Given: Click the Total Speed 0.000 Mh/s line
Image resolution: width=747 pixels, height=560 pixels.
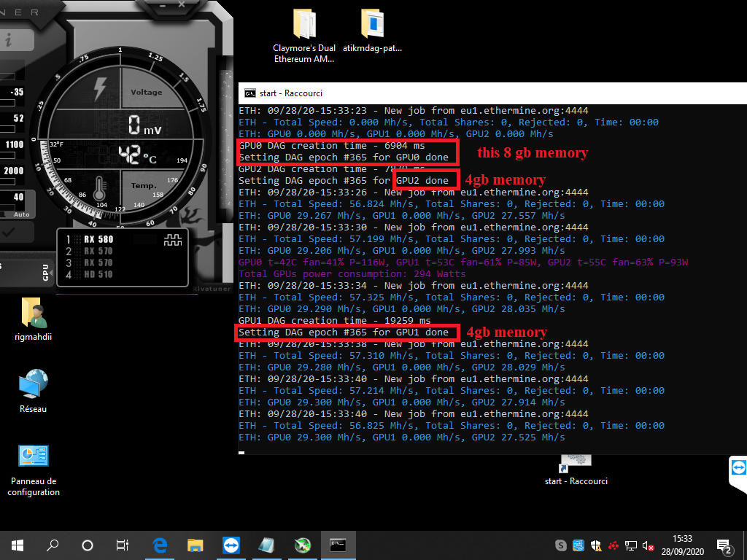Looking at the screenshot, I should click(x=449, y=122).
